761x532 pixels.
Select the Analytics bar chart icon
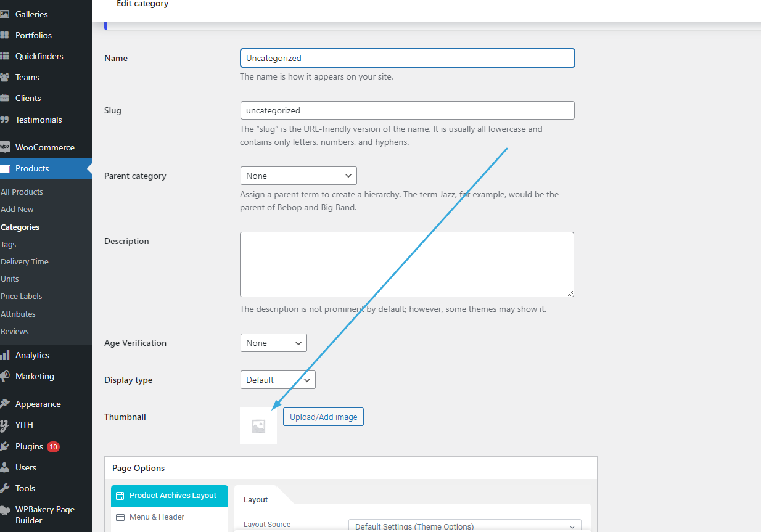pos(4,355)
